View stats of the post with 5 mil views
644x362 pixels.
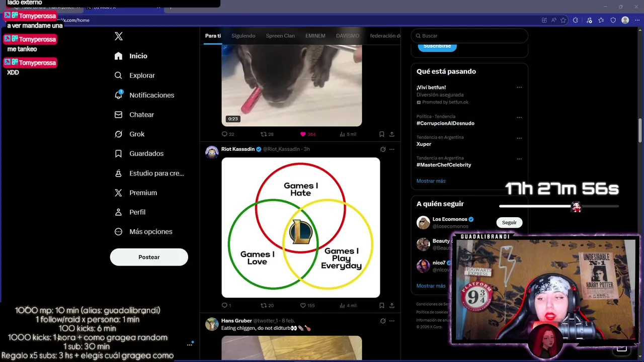point(348,134)
